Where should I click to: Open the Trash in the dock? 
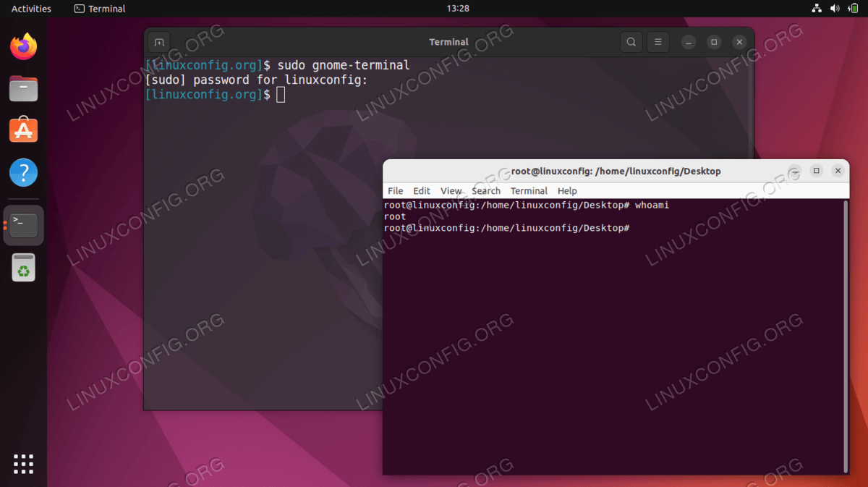23,267
